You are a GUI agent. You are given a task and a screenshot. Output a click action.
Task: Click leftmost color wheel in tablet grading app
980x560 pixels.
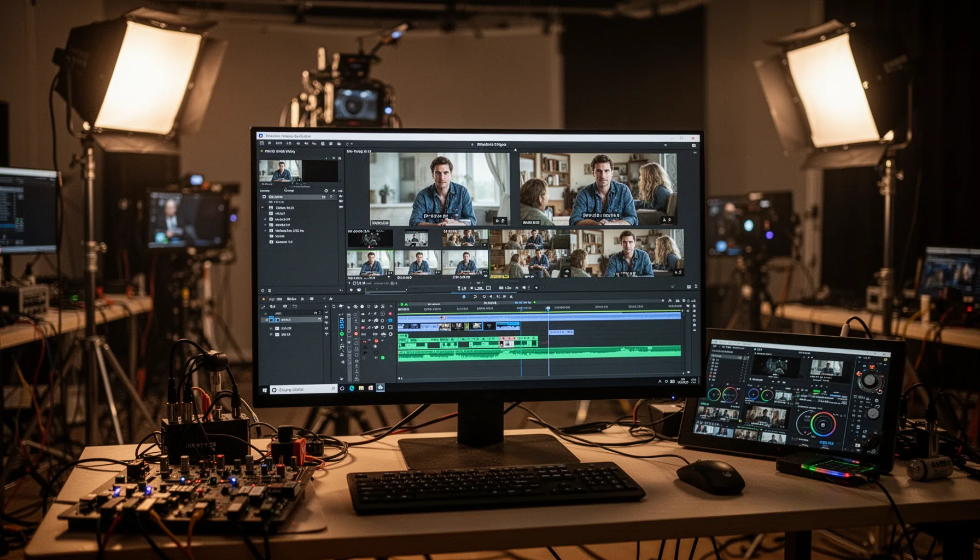713,394
